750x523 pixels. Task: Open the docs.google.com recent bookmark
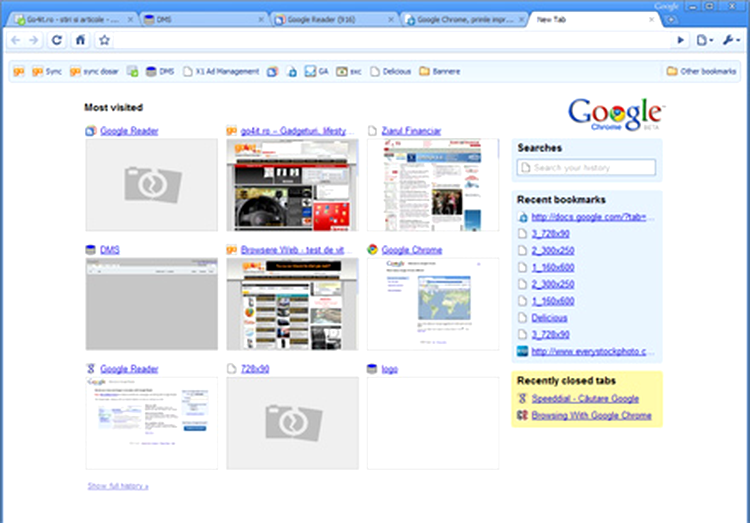tap(593, 217)
